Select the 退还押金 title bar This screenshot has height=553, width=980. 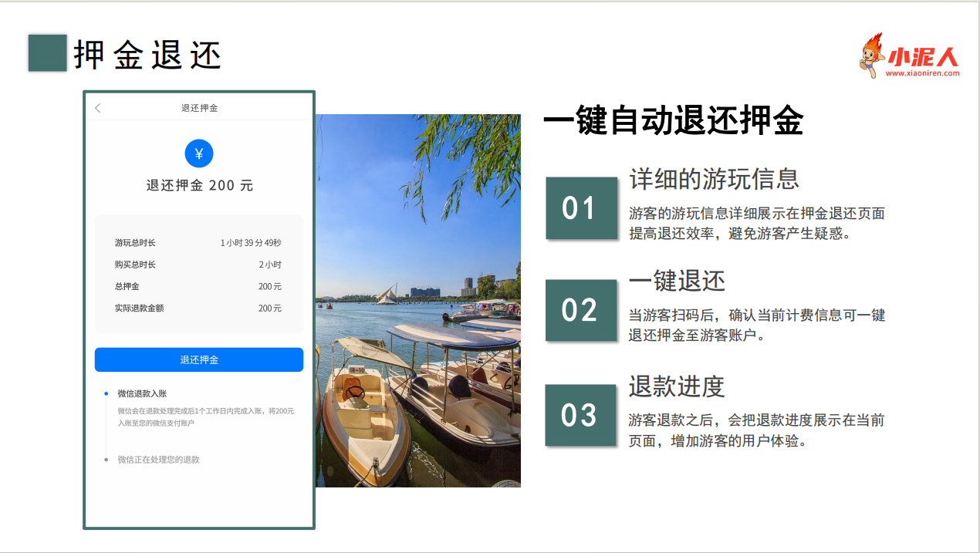pos(199,108)
